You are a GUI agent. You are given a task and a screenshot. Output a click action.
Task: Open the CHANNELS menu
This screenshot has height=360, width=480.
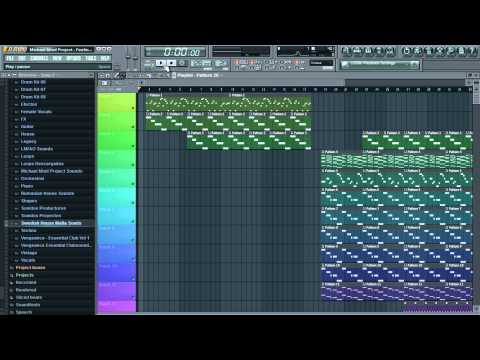(x=39, y=58)
